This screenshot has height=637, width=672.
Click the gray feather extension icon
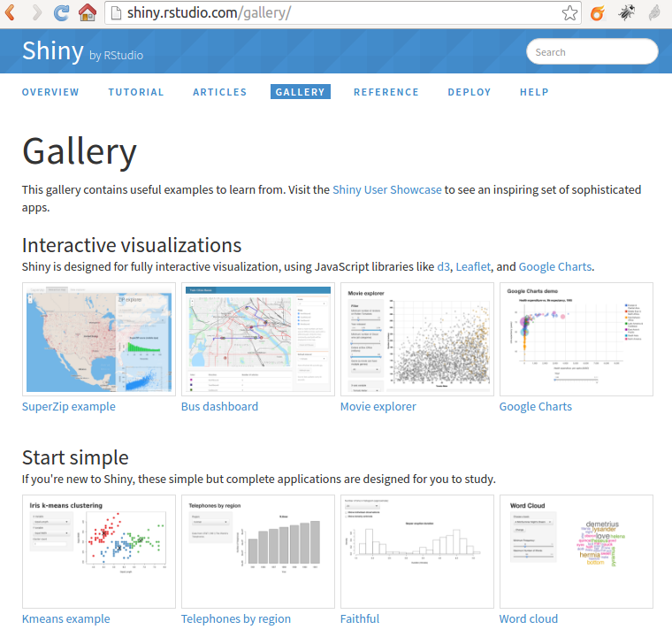[x=654, y=13]
